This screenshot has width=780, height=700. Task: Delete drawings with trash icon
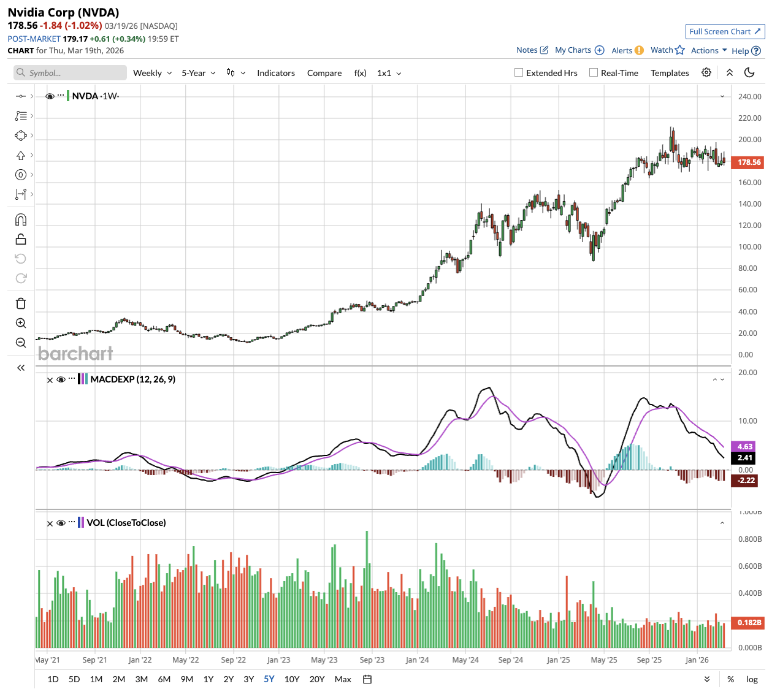pyautogui.click(x=21, y=303)
